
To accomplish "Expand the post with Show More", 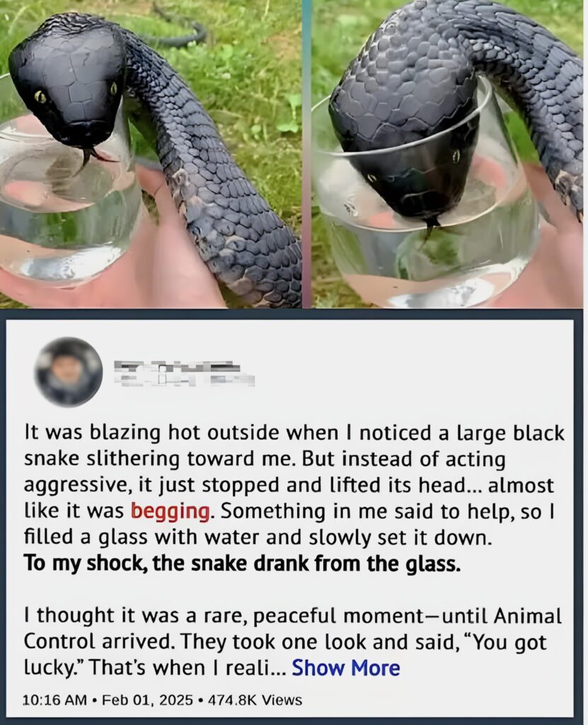I will 346,668.
